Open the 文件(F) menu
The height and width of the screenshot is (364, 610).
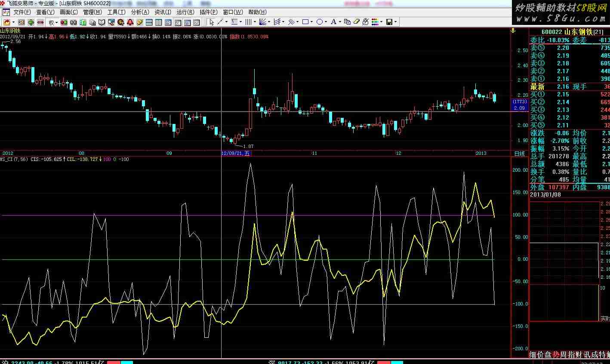(x=22, y=12)
